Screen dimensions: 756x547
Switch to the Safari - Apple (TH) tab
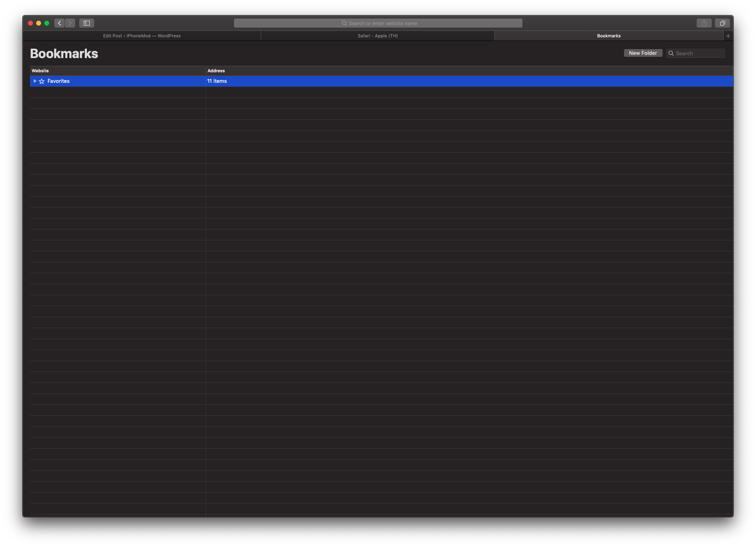tap(377, 36)
